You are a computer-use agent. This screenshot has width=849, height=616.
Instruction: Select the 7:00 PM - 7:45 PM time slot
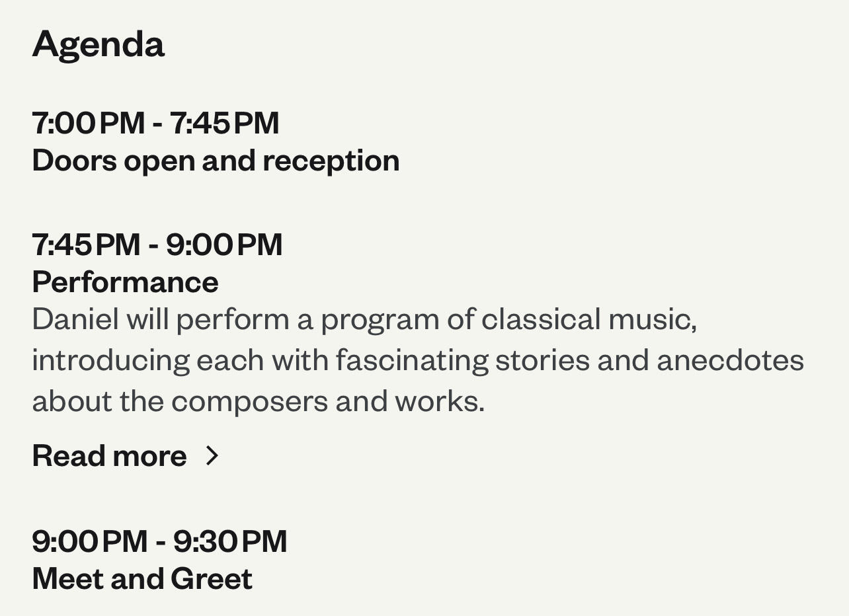pyautogui.click(x=155, y=123)
